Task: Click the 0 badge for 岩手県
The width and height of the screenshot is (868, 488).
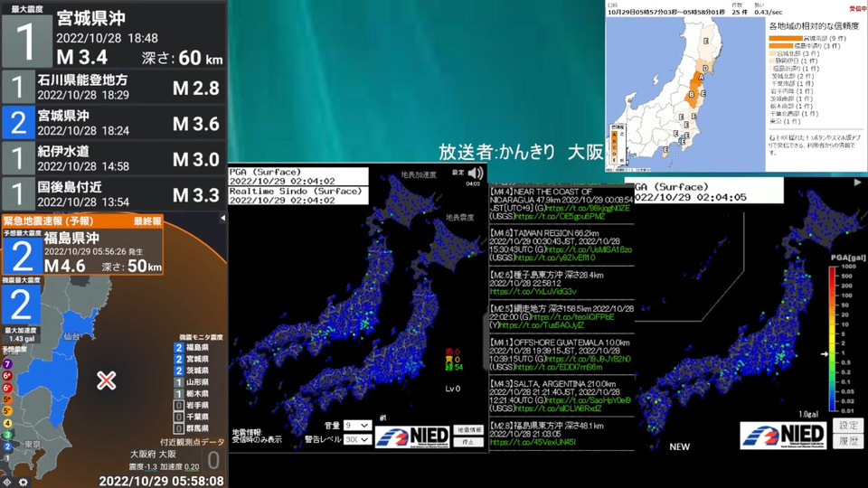Action: pos(179,406)
